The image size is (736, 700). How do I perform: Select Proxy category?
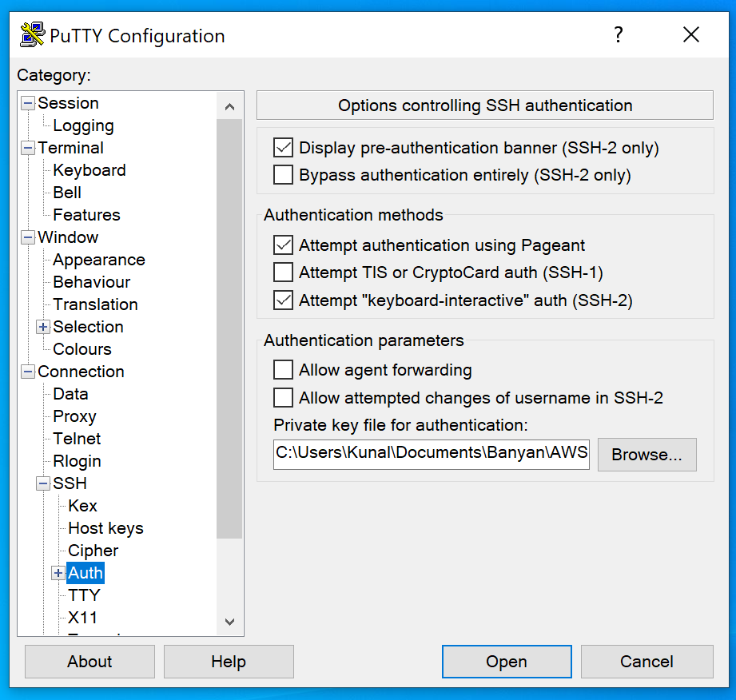click(x=74, y=417)
